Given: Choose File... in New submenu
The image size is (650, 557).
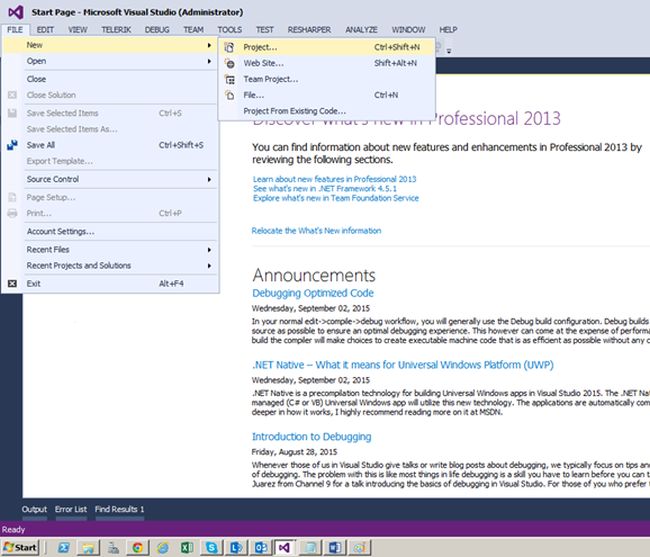Looking at the screenshot, I should click(x=327, y=95).
